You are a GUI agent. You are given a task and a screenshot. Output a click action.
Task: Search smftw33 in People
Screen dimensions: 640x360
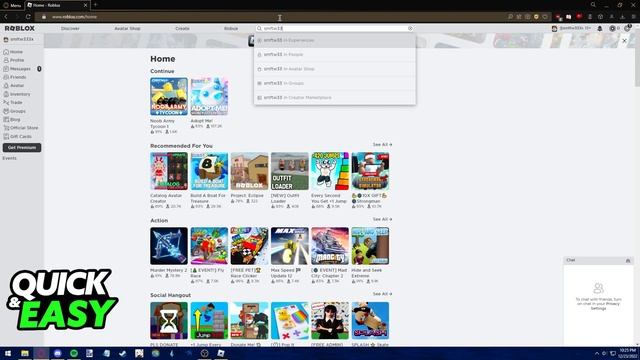coord(335,55)
